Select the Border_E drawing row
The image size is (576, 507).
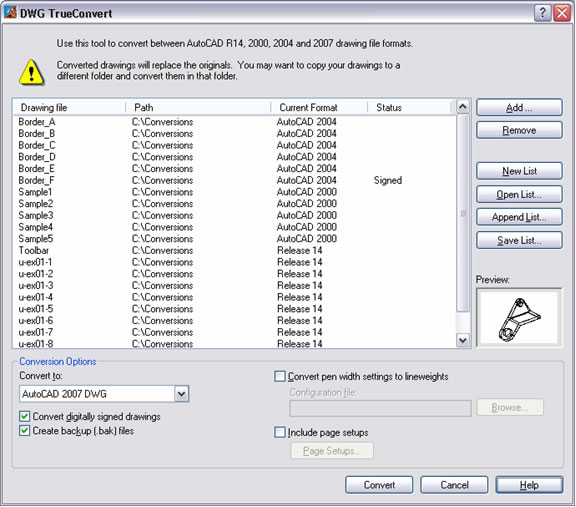(235, 169)
